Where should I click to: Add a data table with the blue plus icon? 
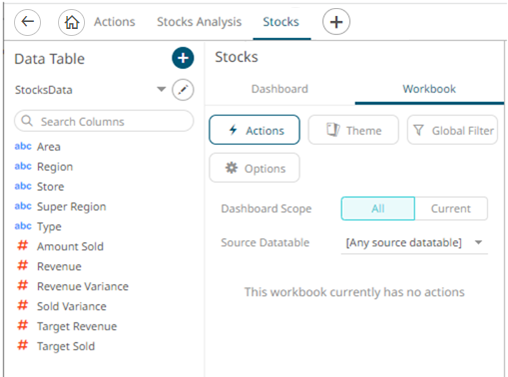(x=183, y=58)
